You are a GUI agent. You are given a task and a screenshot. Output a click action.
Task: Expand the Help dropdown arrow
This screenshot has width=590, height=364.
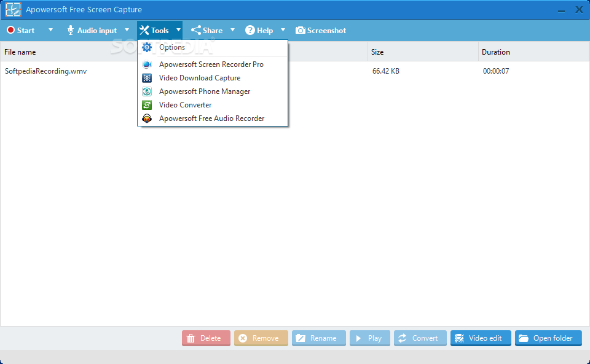[x=283, y=30]
